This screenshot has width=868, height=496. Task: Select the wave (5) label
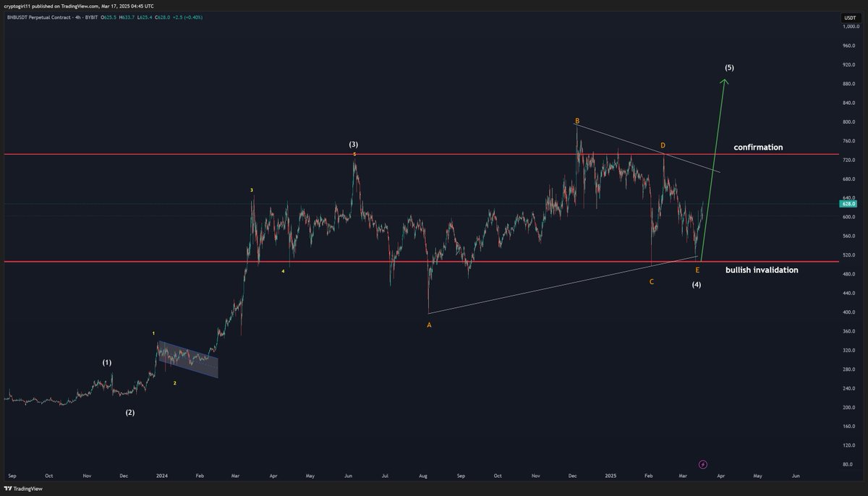click(x=729, y=67)
